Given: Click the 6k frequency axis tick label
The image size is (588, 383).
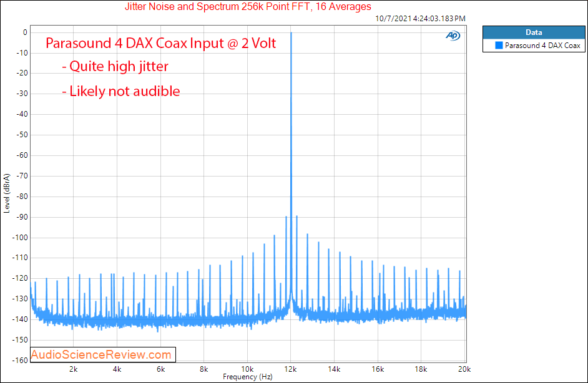Looking at the screenshot, I should click(160, 369).
